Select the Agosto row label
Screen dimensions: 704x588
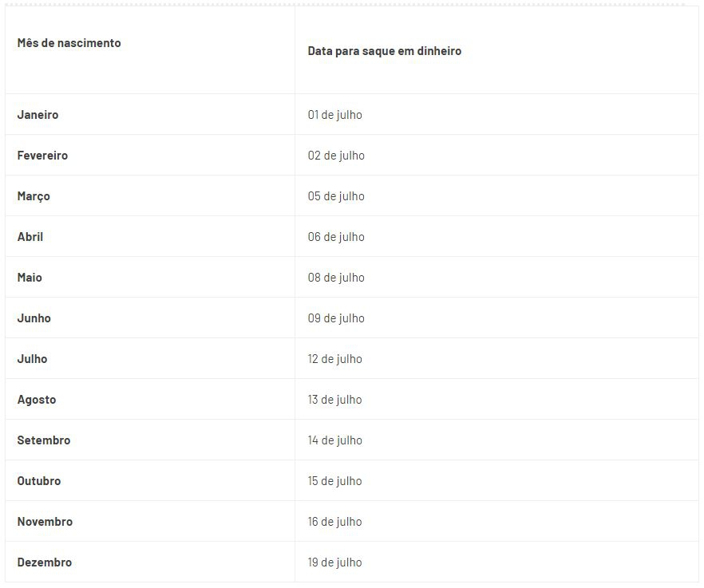[37, 400]
